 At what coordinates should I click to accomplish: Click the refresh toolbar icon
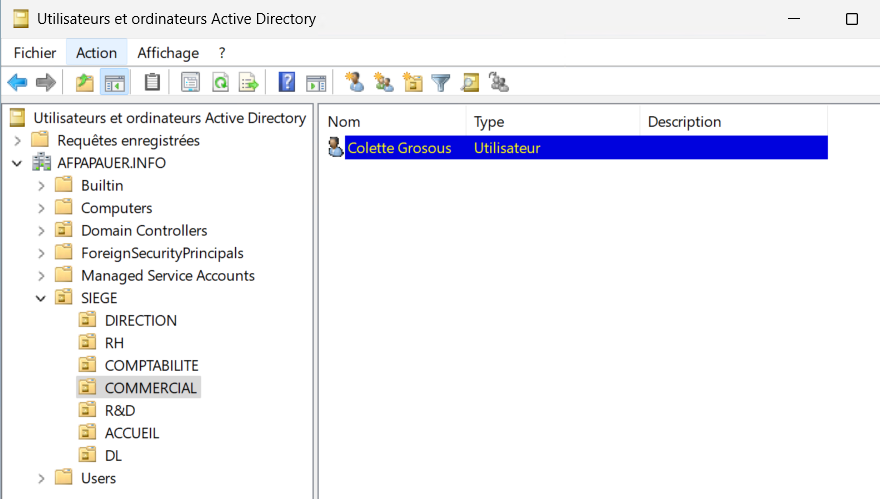[x=220, y=83]
